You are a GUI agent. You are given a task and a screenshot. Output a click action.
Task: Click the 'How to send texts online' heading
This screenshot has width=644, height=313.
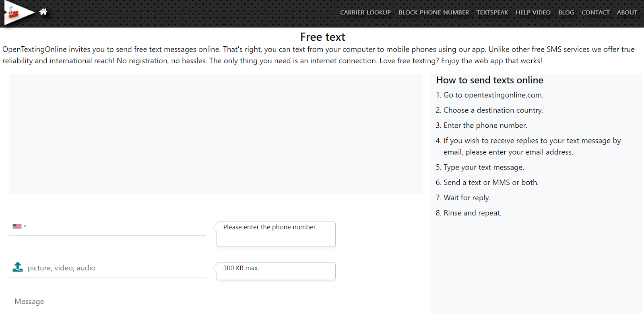coord(489,80)
